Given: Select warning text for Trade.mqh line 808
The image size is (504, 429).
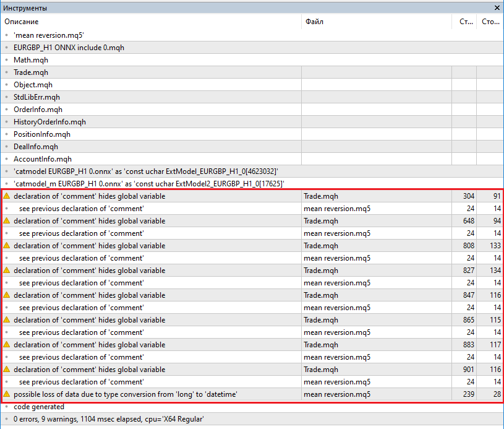Looking at the screenshot, I should [x=89, y=246].
